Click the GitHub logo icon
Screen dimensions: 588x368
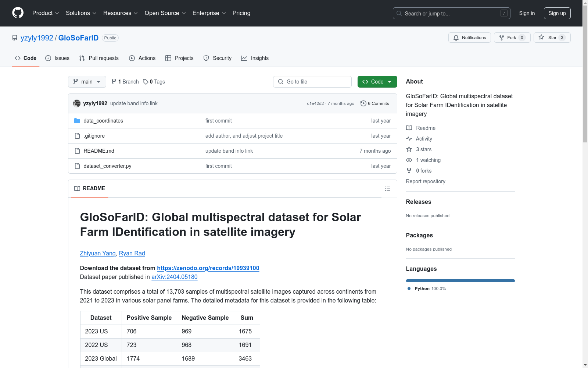[x=18, y=13]
